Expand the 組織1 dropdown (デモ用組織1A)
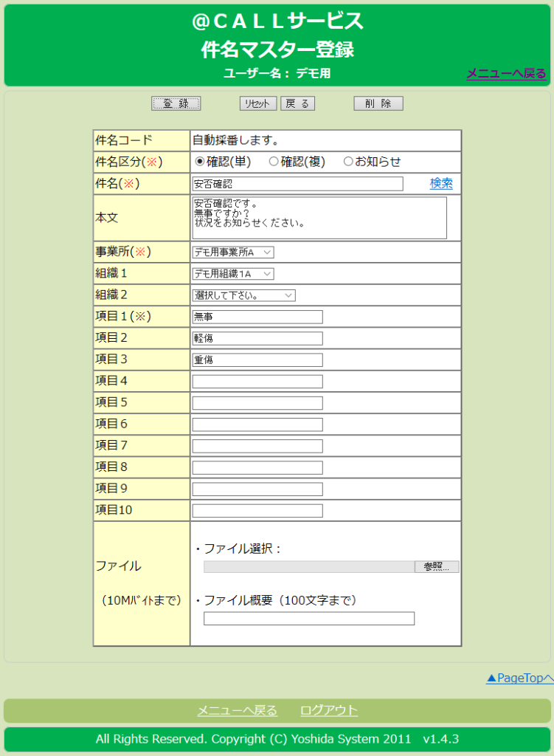 click(232, 274)
